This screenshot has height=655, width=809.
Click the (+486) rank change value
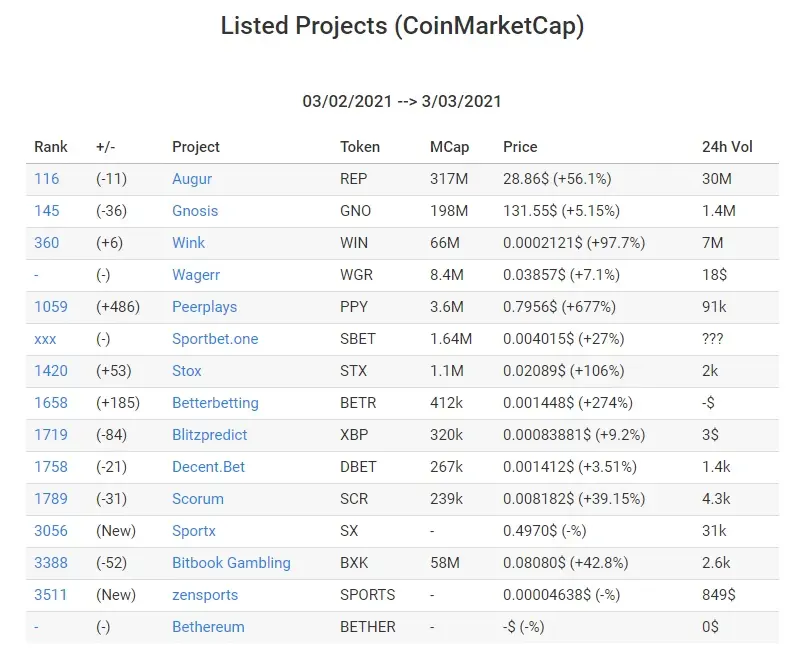click(x=118, y=307)
